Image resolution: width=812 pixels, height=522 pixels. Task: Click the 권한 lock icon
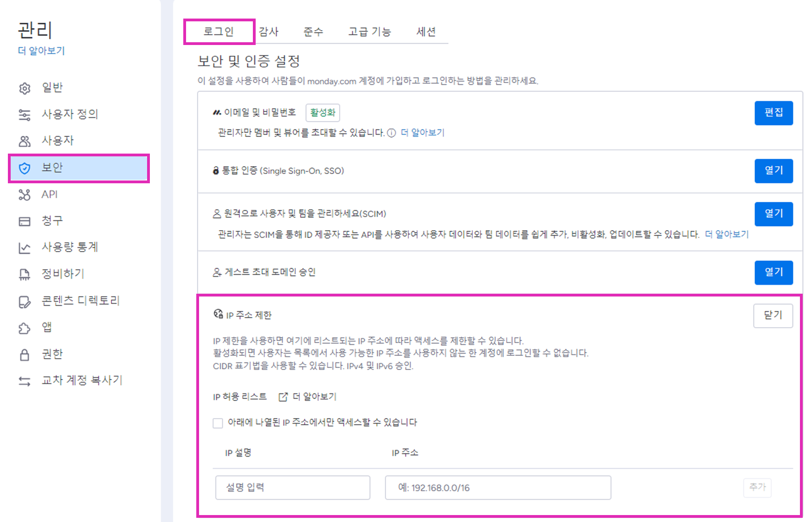(x=25, y=354)
